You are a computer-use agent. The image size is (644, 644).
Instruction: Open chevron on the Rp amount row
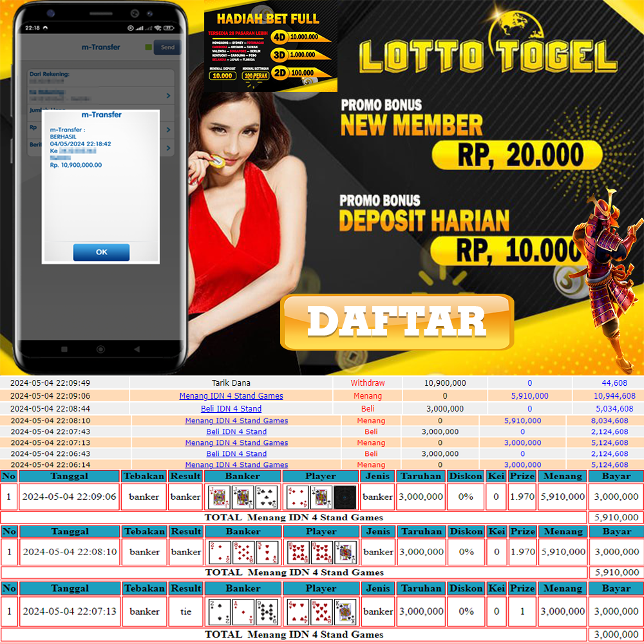[168, 130]
